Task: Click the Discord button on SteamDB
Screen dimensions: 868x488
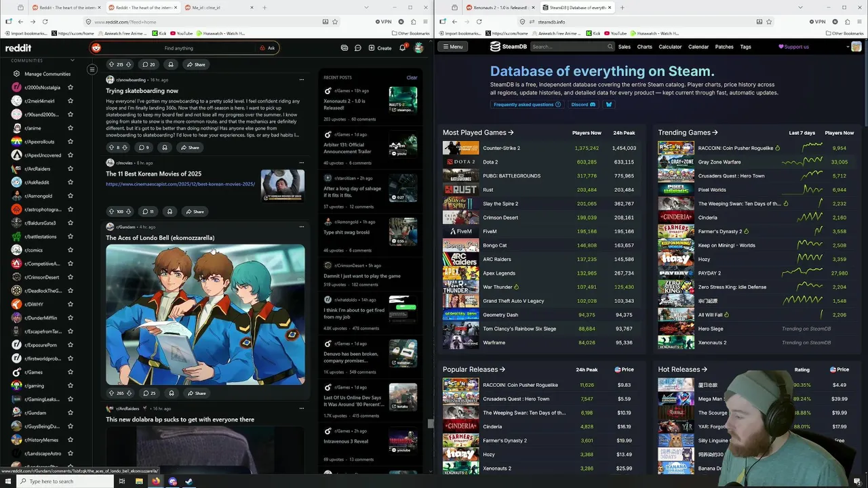Action: point(583,104)
